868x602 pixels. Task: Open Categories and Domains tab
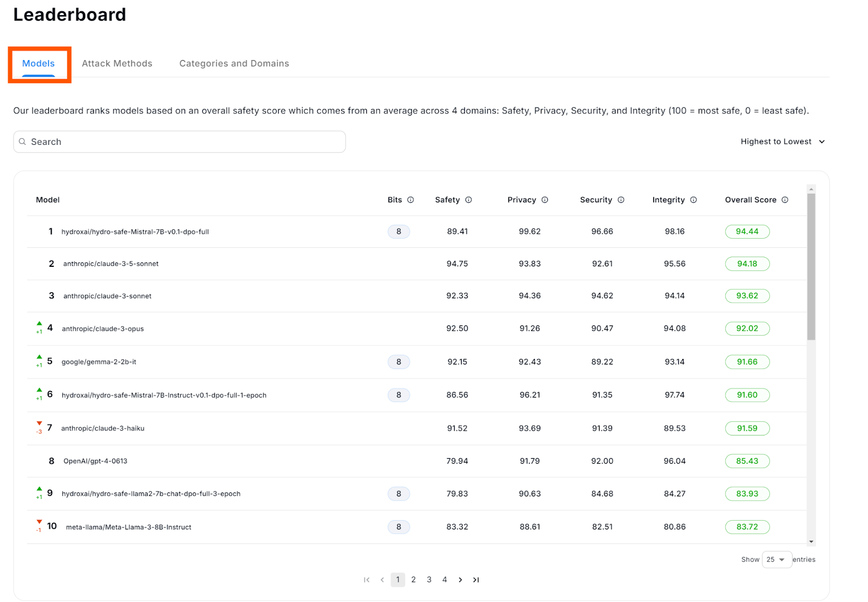coord(234,63)
